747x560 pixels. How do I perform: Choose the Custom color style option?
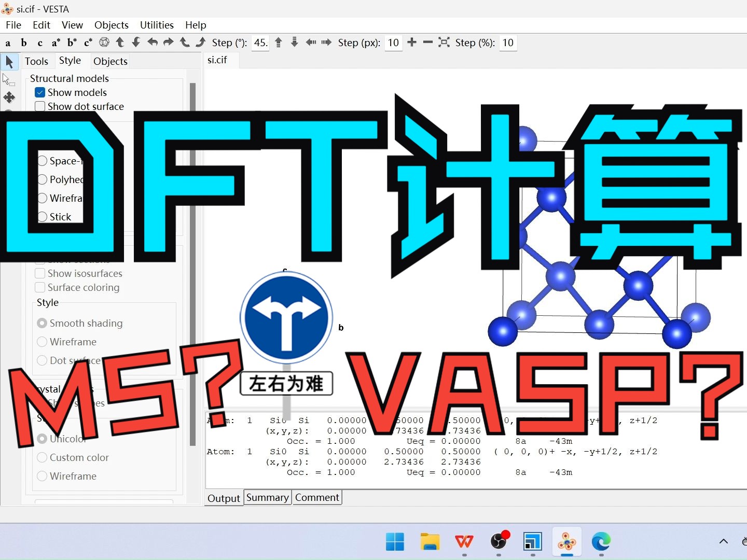coord(42,457)
